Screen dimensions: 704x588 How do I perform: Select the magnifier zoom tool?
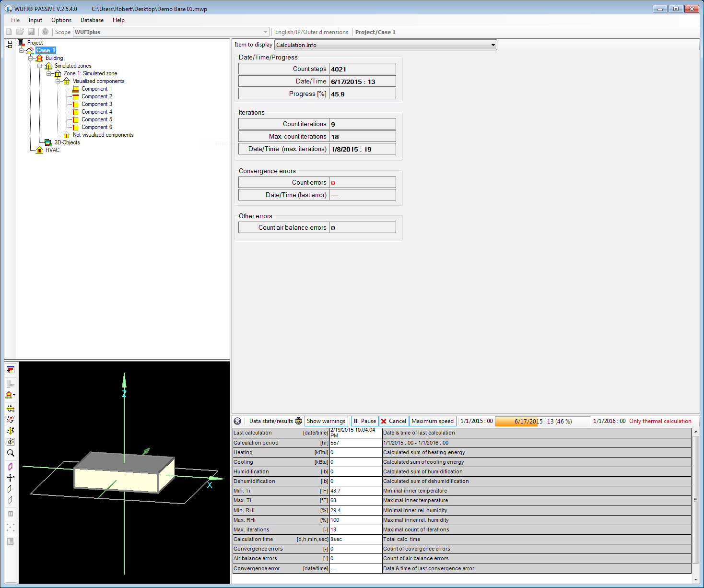coord(10,453)
